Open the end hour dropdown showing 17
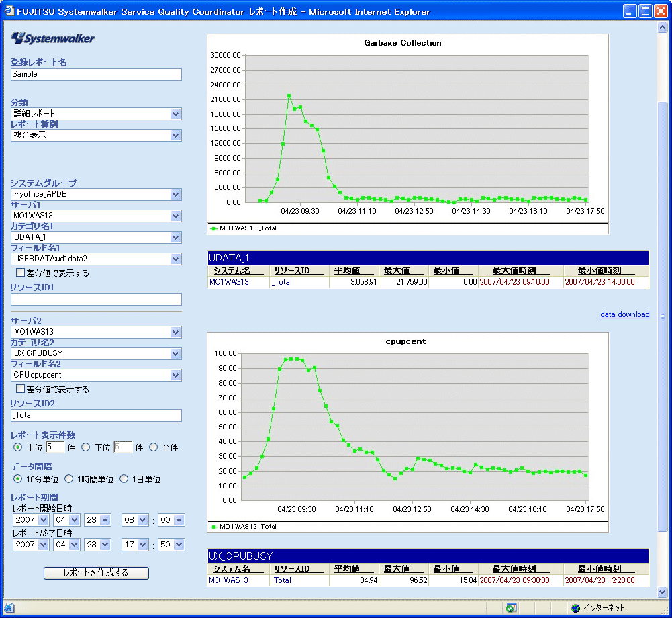This screenshot has height=618, width=672. [x=135, y=545]
